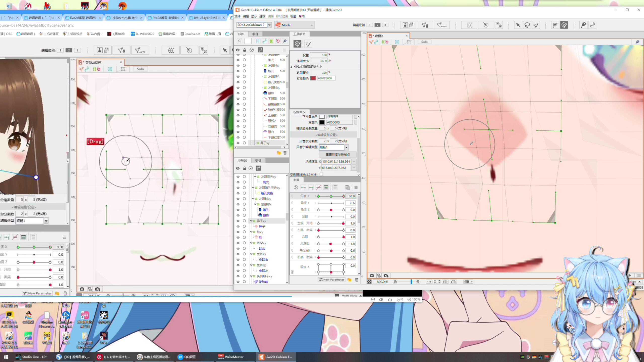Click the new folder icon beside New Parameter

[x=349, y=280]
